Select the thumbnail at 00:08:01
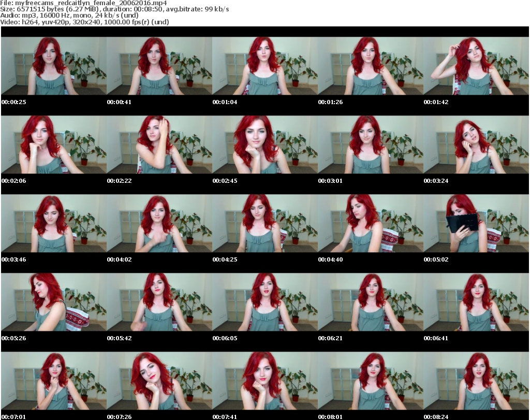The image size is (530, 420). click(370, 381)
